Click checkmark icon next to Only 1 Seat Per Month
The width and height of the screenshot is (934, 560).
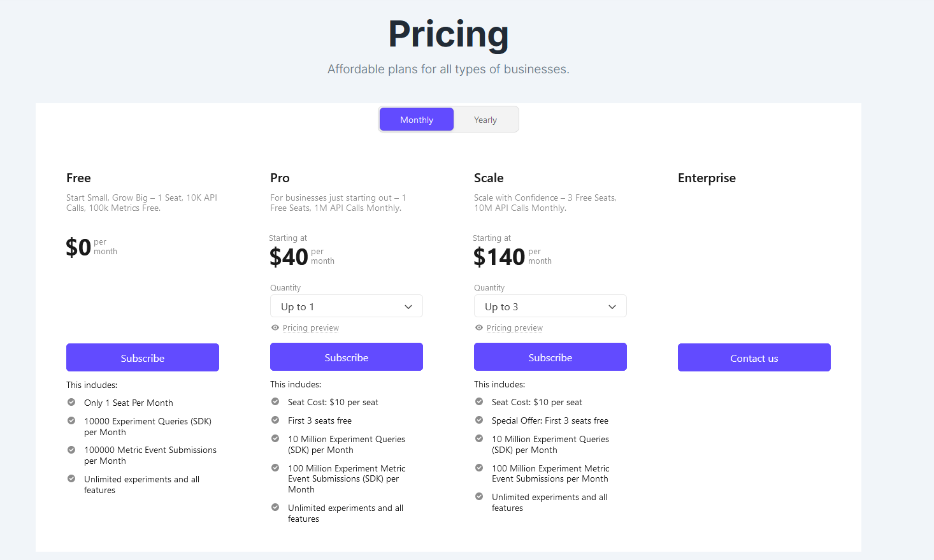pyautogui.click(x=71, y=402)
